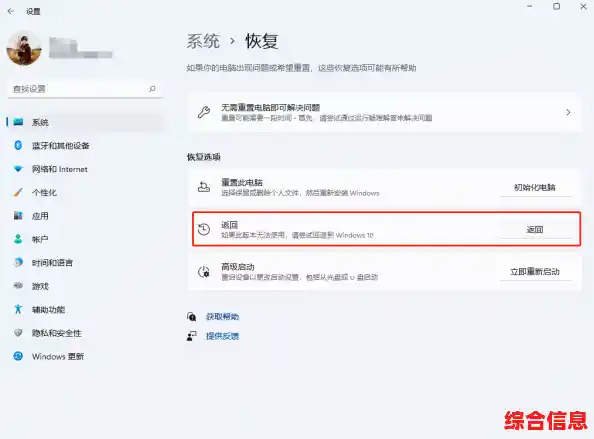
Task: Click the 查找设置 search field
Action: click(x=85, y=89)
